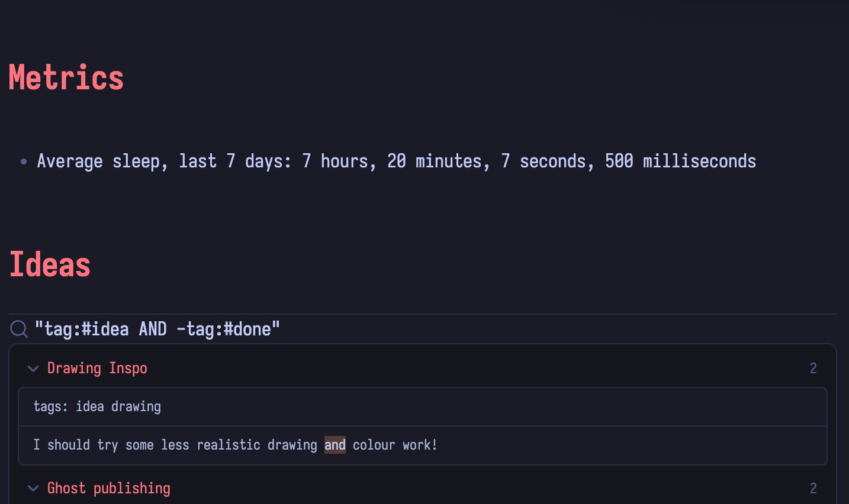Open the Ghost publishing note link
This screenshot has width=849, height=504.
point(109,489)
